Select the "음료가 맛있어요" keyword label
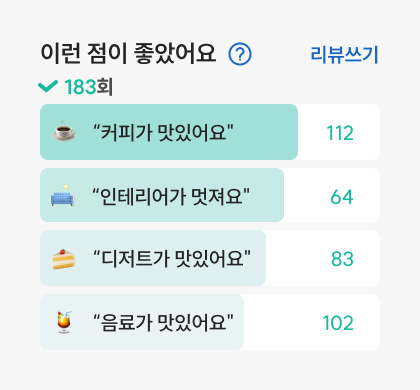Viewport: 420px width, 390px height. click(x=163, y=322)
